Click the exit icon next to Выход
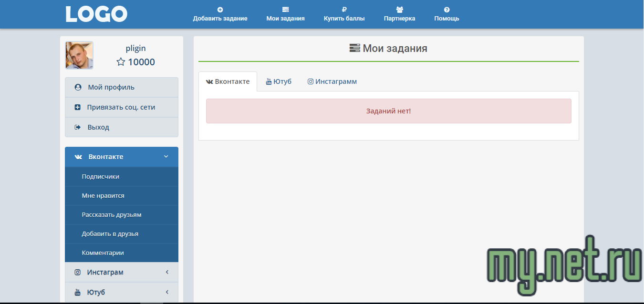The width and height of the screenshot is (644, 304). 78,127
